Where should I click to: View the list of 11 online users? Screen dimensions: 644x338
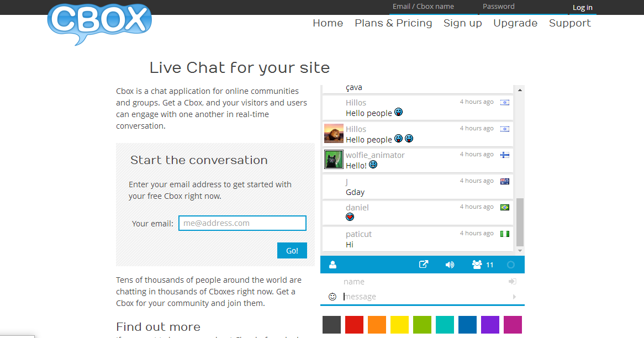(x=478, y=265)
